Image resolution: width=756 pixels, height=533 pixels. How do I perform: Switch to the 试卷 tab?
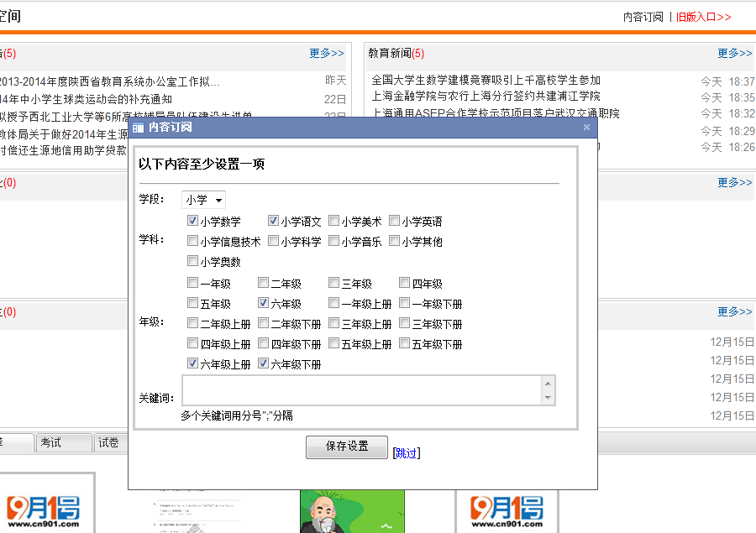pyautogui.click(x=109, y=442)
